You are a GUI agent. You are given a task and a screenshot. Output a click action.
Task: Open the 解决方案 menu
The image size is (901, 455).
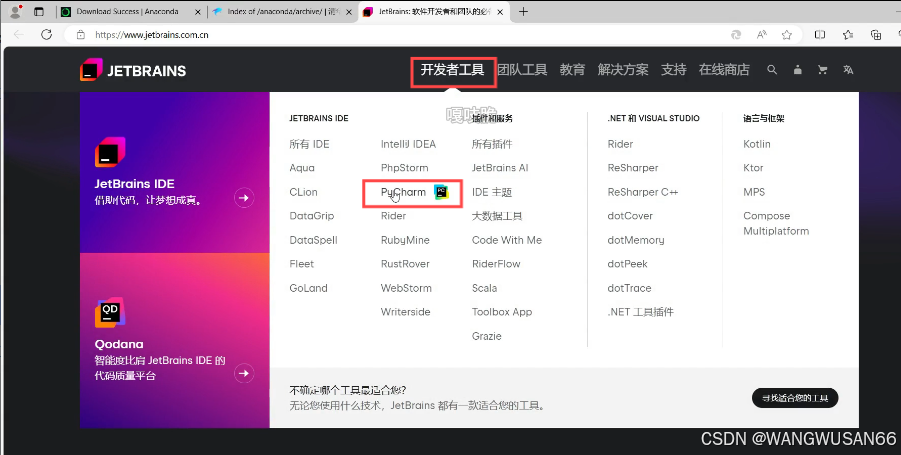click(x=623, y=70)
